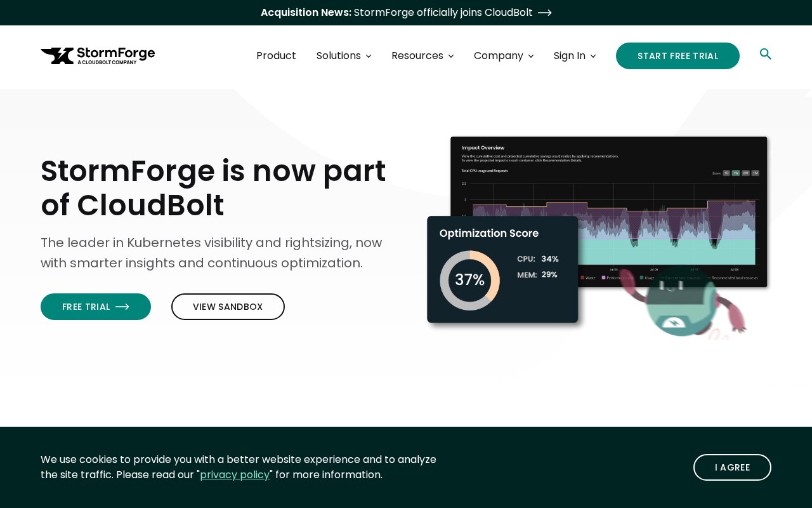Image resolution: width=812 pixels, height=508 pixels.
Task: Accept cookies with I Agree button
Action: coord(732,467)
